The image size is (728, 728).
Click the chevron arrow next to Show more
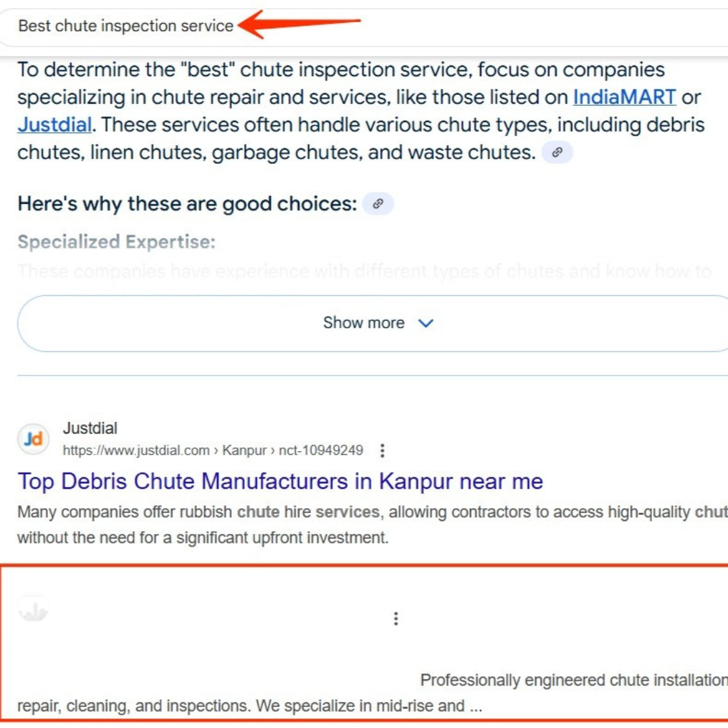click(426, 324)
